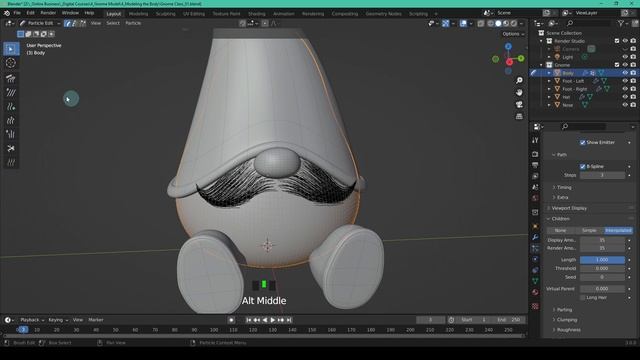Screen dimensions: 640x360
Task: Select the Puff hair tool
Action: pos(11,134)
